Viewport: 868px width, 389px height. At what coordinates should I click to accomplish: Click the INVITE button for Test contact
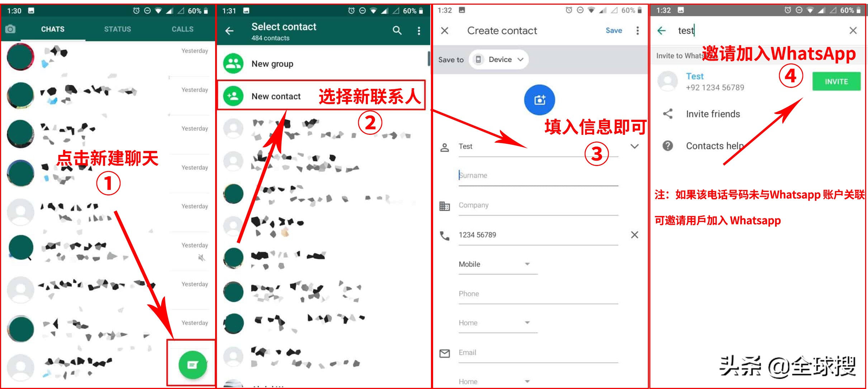tap(836, 81)
